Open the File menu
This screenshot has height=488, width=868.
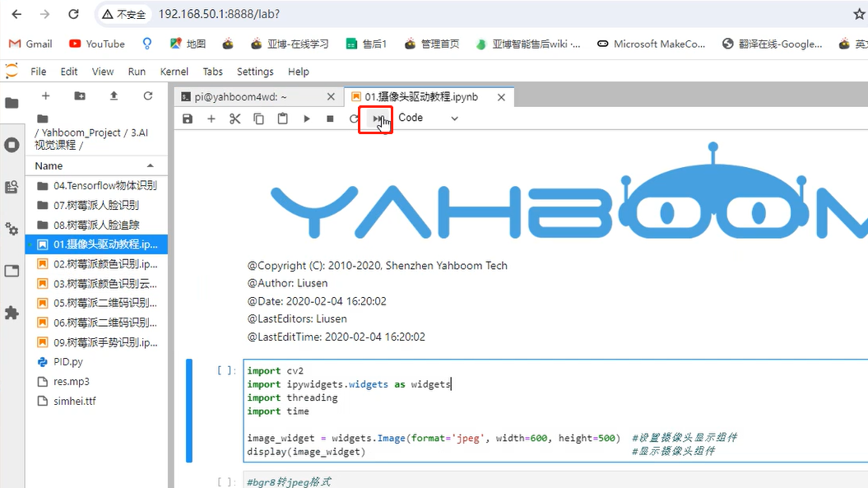click(38, 72)
